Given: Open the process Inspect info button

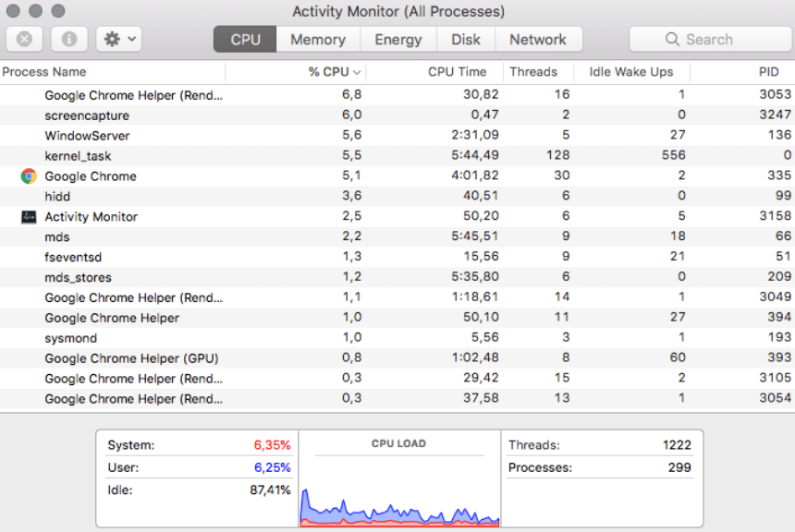Looking at the screenshot, I should pos(69,39).
